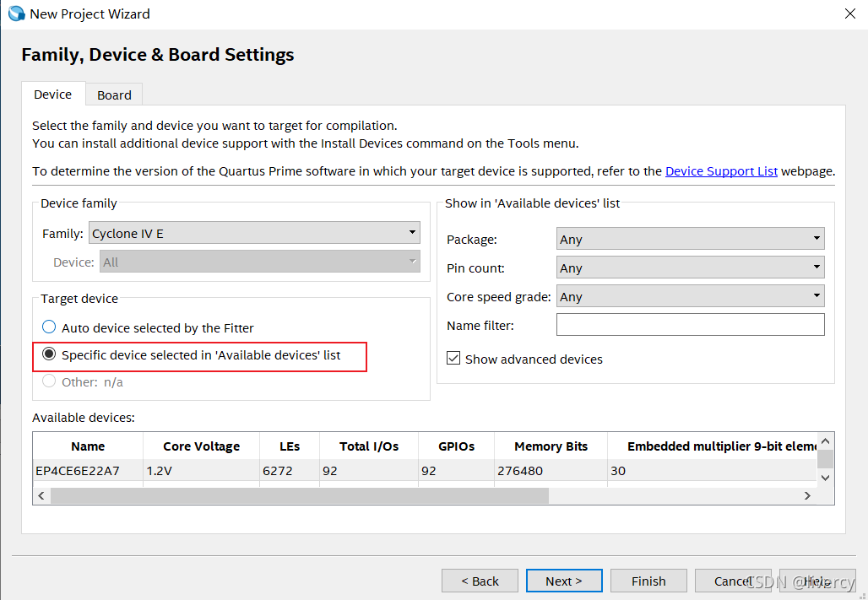The height and width of the screenshot is (600, 868).
Task: Go back with the Back button
Action: pos(480,581)
